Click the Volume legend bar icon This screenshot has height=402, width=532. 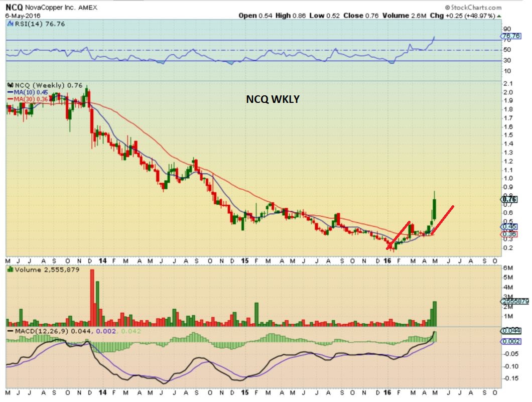point(10,270)
